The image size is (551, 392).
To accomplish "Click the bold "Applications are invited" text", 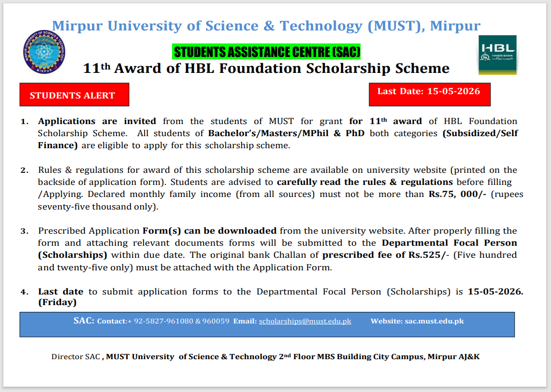I will (97, 121).
